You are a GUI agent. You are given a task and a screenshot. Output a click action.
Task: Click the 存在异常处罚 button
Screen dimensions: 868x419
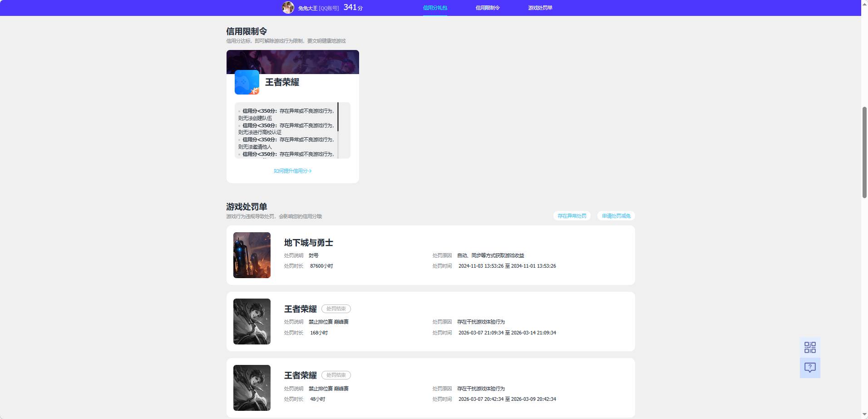(x=572, y=216)
